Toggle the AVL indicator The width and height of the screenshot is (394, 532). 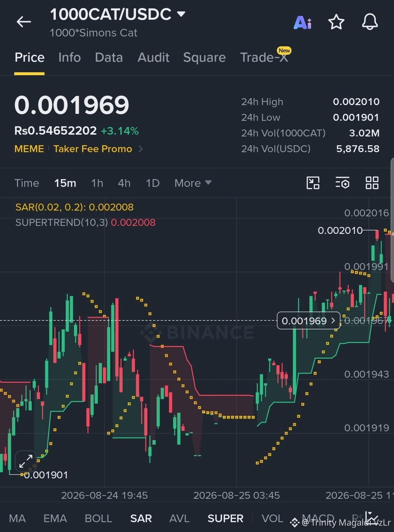pos(179,518)
